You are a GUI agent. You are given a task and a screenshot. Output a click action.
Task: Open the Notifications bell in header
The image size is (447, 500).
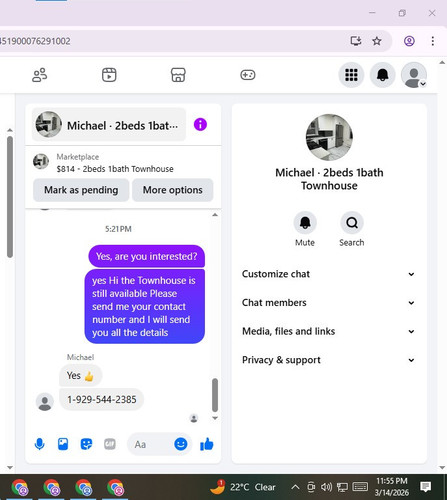pos(383,75)
